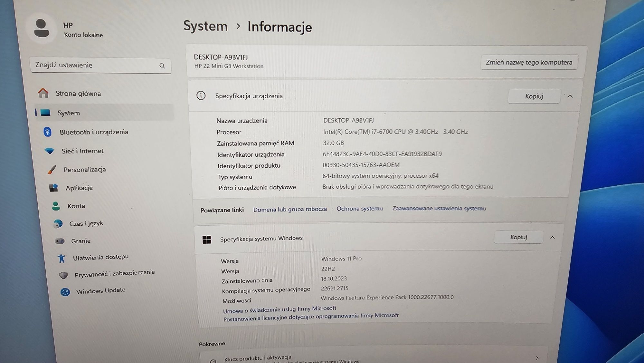Click the Ułatwienia dostępu accessibility icon
The width and height of the screenshot is (644, 363).
62,258
